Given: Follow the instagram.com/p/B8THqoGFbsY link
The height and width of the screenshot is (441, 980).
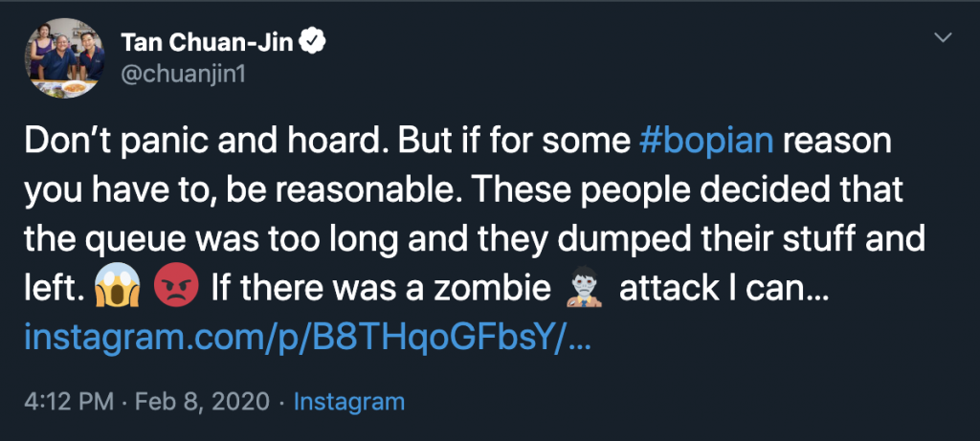Looking at the screenshot, I should (x=307, y=338).
